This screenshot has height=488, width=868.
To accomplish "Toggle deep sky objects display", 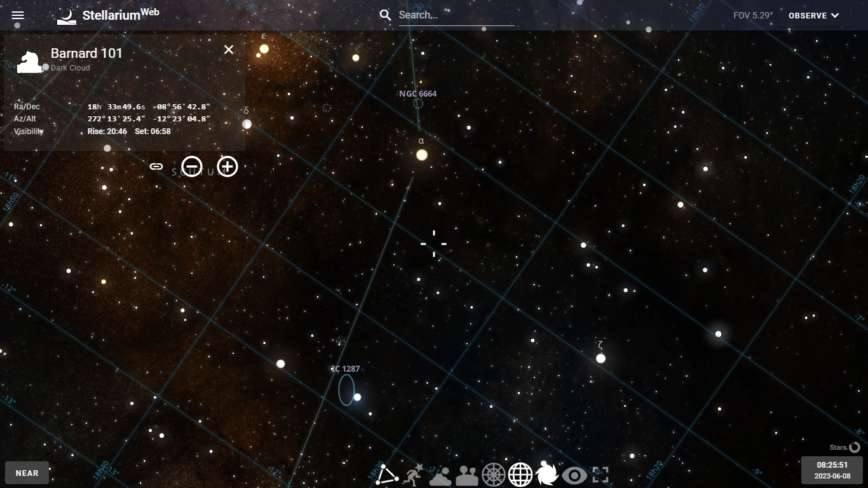I will coord(546,475).
